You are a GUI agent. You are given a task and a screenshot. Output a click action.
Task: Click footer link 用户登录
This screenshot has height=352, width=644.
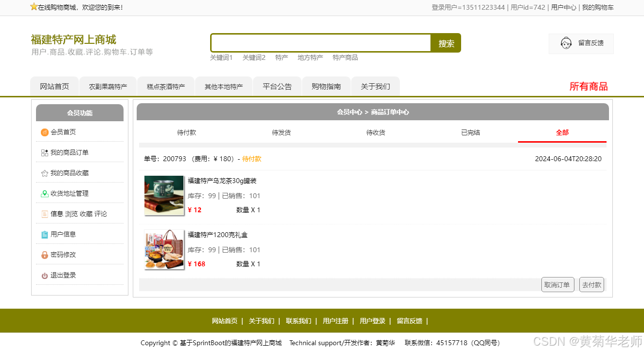(x=373, y=321)
